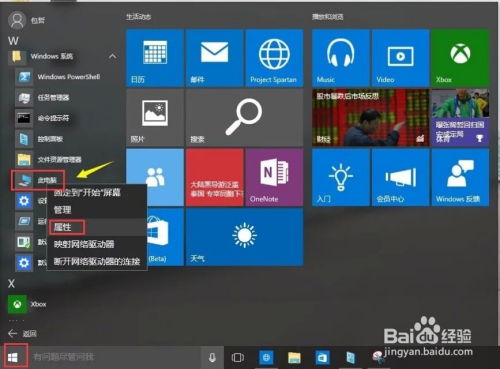Open Task View on the taskbar
500x369 pixels.
pos(238,357)
